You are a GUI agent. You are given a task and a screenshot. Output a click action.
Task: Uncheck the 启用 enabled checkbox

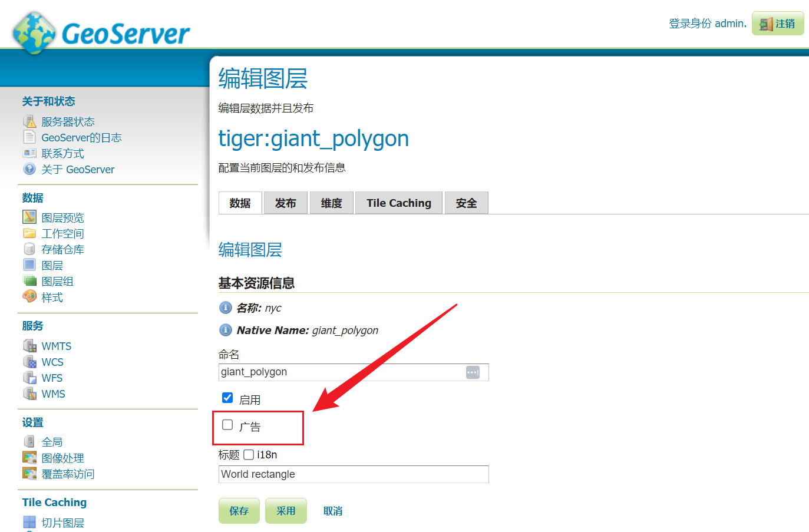pyautogui.click(x=227, y=398)
